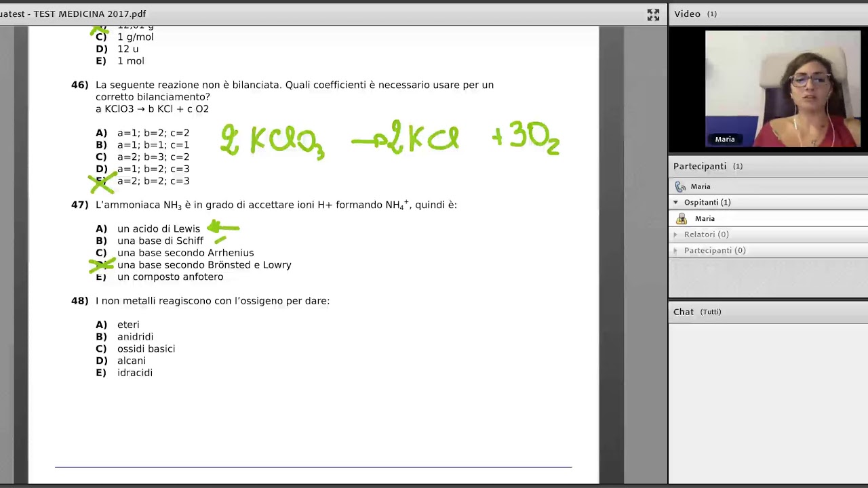Click answer 'a=1; b=2; c=2'
The image size is (868, 488).
pos(153,133)
